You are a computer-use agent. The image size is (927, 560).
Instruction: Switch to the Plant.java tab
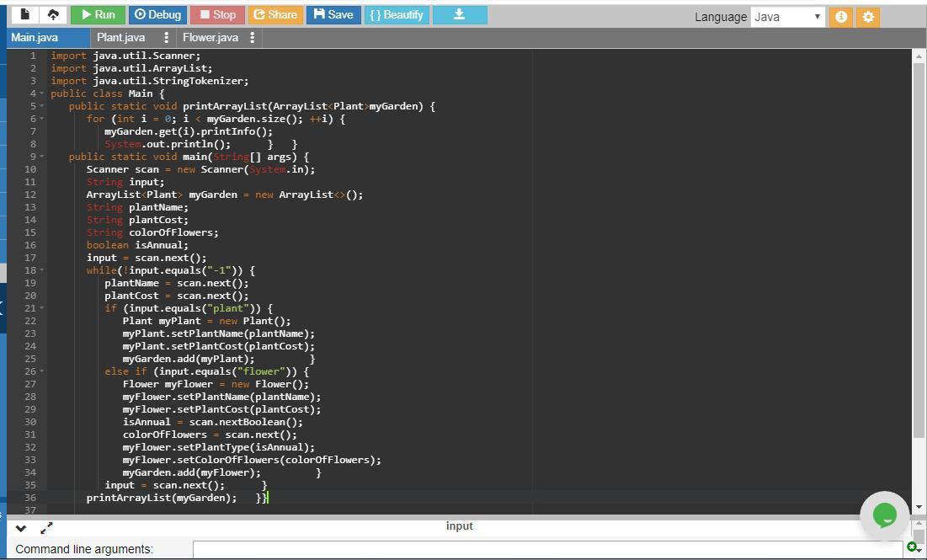[x=121, y=37]
